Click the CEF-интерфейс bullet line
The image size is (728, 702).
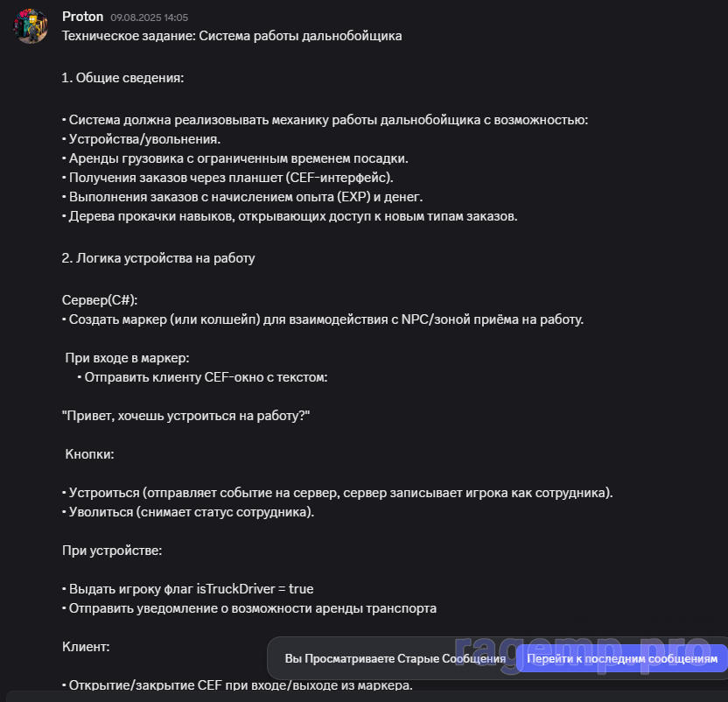pos(227,178)
